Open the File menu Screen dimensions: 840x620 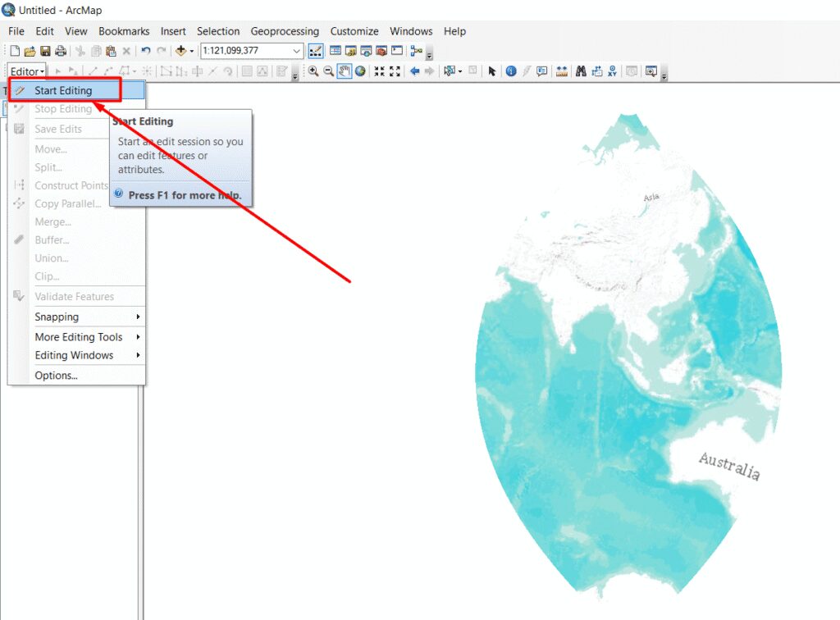click(16, 31)
